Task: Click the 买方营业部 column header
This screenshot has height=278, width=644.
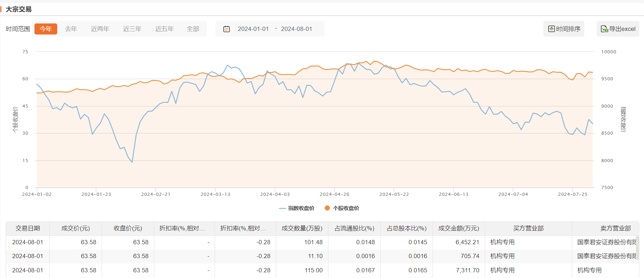Action: (528, 228)
